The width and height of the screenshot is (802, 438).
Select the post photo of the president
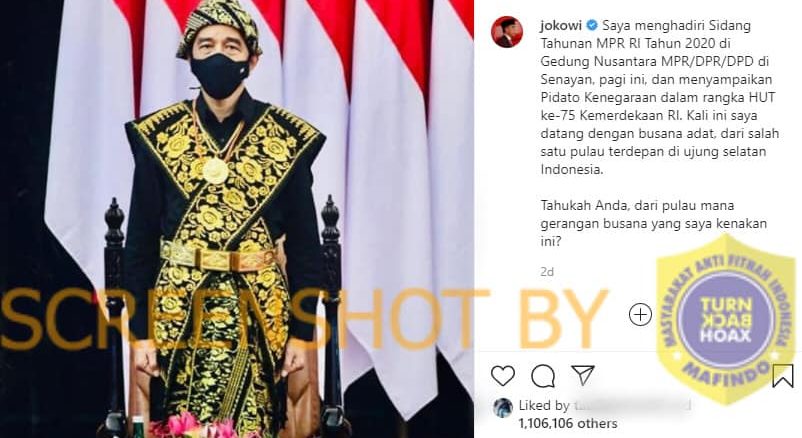coord(237,219)
